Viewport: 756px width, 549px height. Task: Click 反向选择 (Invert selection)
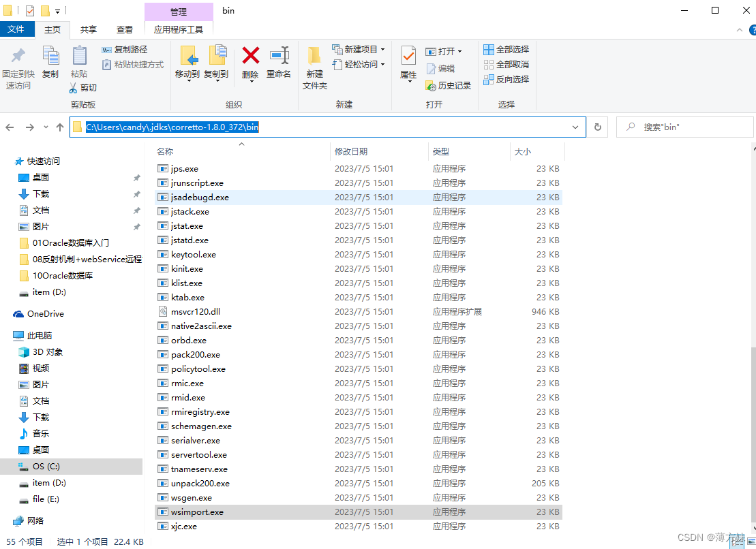507,79
